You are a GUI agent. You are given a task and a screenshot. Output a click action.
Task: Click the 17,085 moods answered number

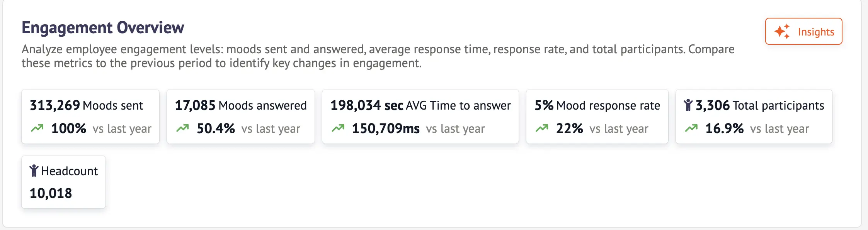tap(195, 105)
